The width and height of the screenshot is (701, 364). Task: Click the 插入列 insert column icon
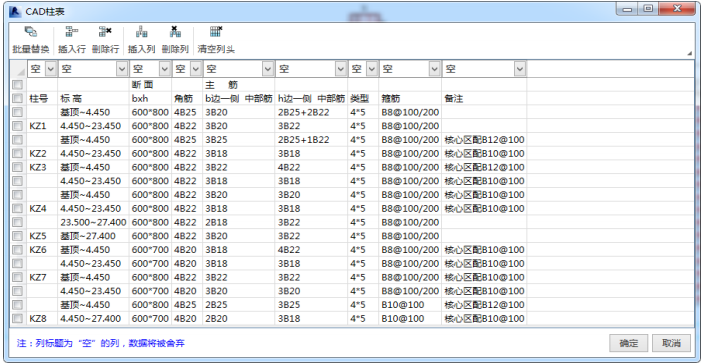(x=142, y=32)
